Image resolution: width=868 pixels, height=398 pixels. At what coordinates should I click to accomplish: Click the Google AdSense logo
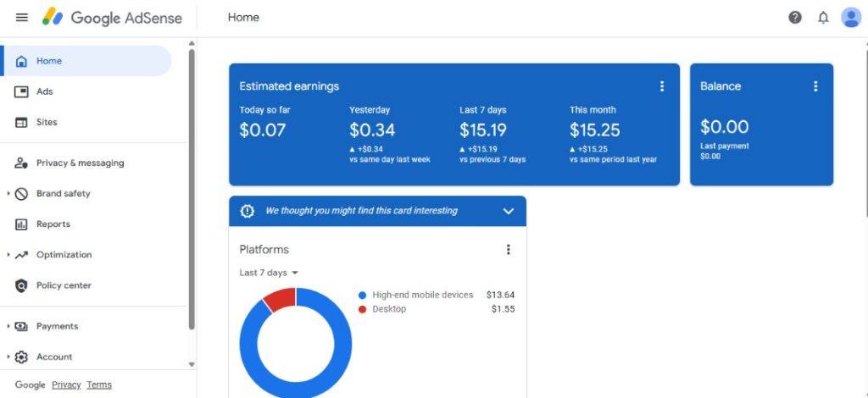(x=113, y=18)
